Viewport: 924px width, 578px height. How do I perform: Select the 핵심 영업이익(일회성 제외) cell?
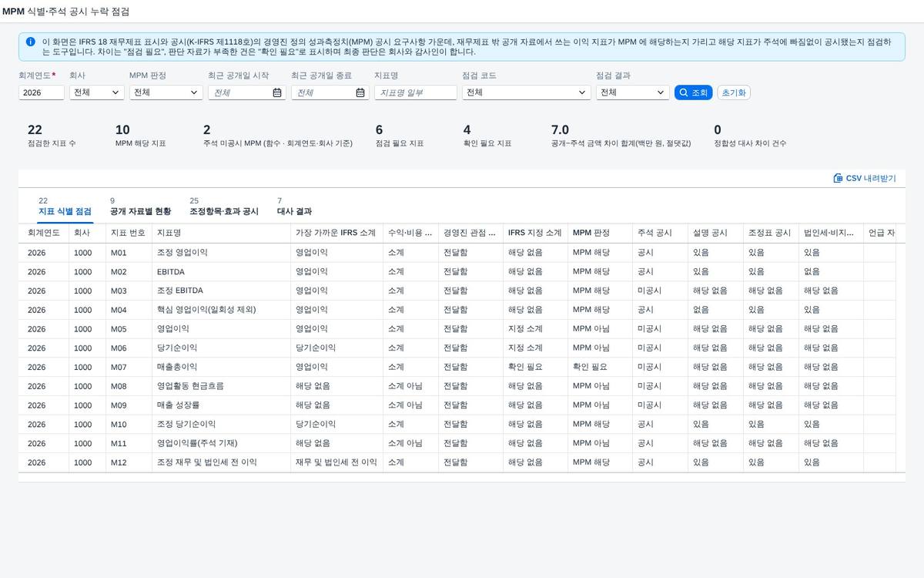[221, 310]
